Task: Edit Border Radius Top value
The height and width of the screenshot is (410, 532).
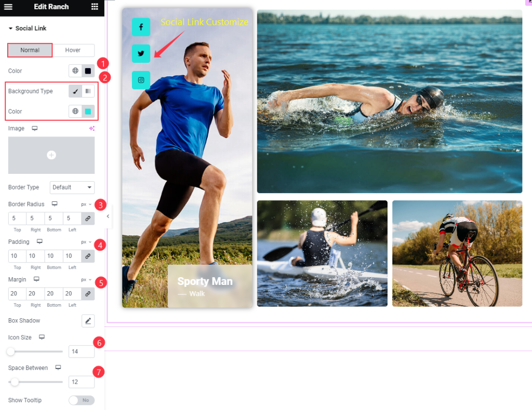Action: [17, 218]
